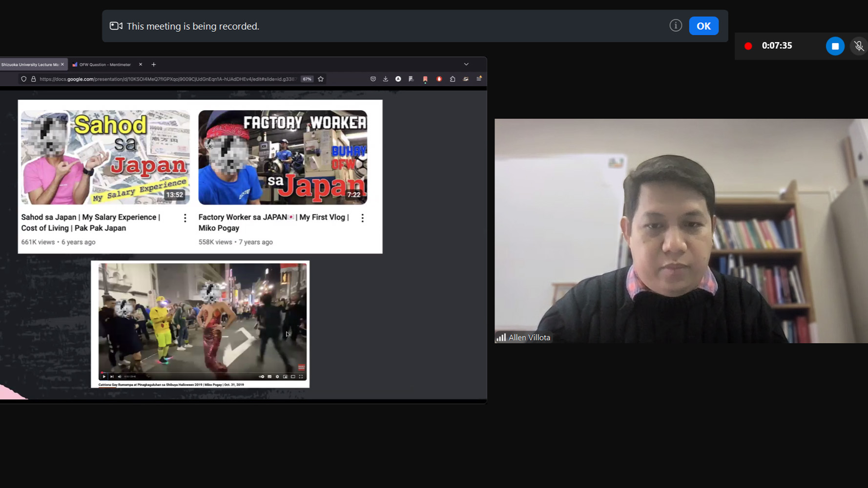868x488 pixels.
Task: Click OK on the recording notice
Action: click(703, 26)
